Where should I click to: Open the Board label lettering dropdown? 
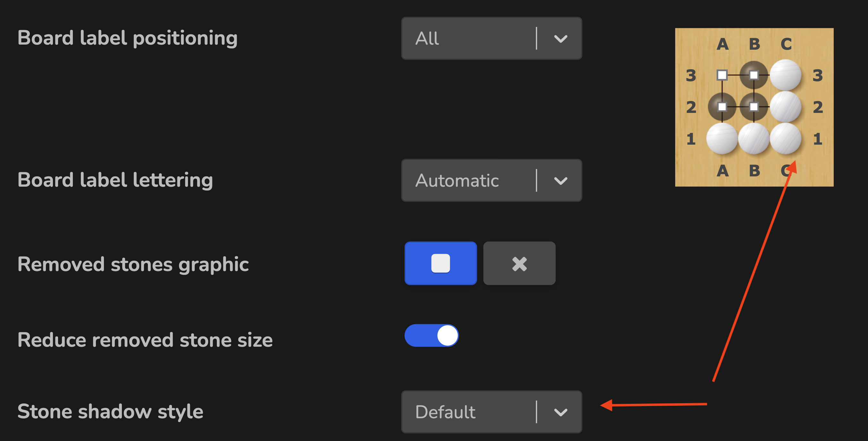[x=491, y=181]
